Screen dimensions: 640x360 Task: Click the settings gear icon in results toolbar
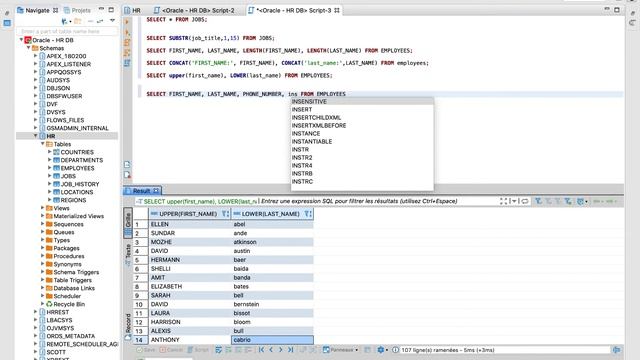(380, 350)
